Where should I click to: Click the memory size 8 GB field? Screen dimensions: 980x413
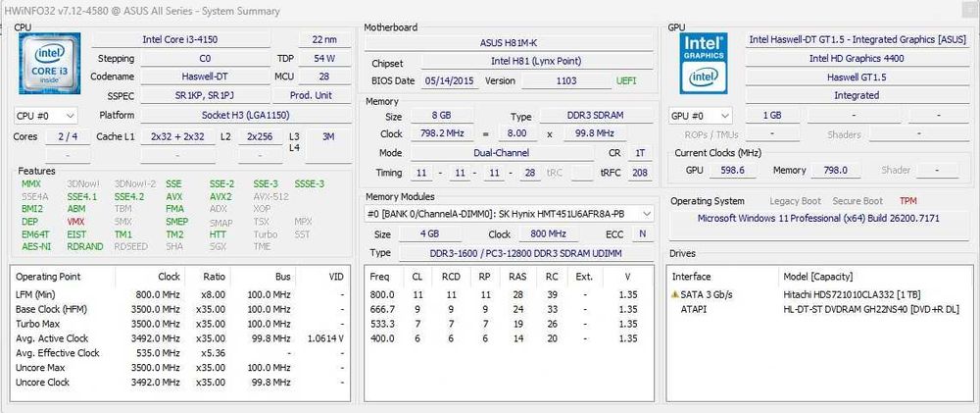tap(442, 116)
